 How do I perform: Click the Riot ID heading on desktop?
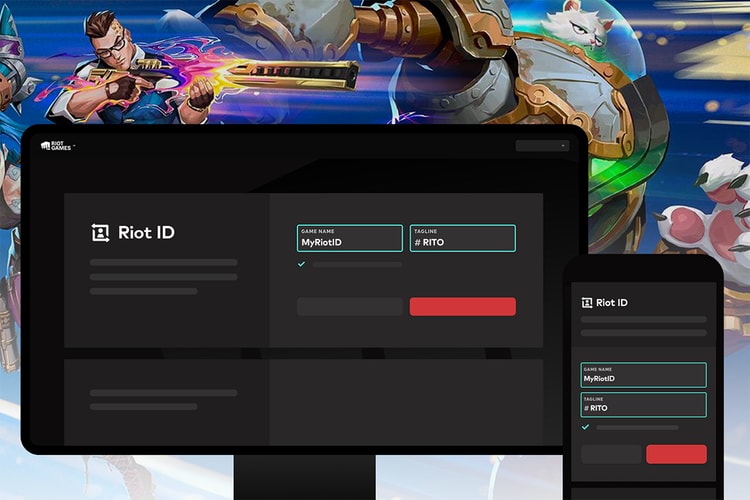tap(146, 232)
